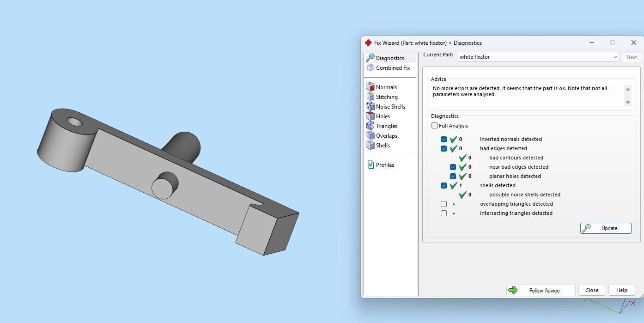Uncheck shells detected checkbox
This screenshot has width=644, height=323.
pos(444,185)
